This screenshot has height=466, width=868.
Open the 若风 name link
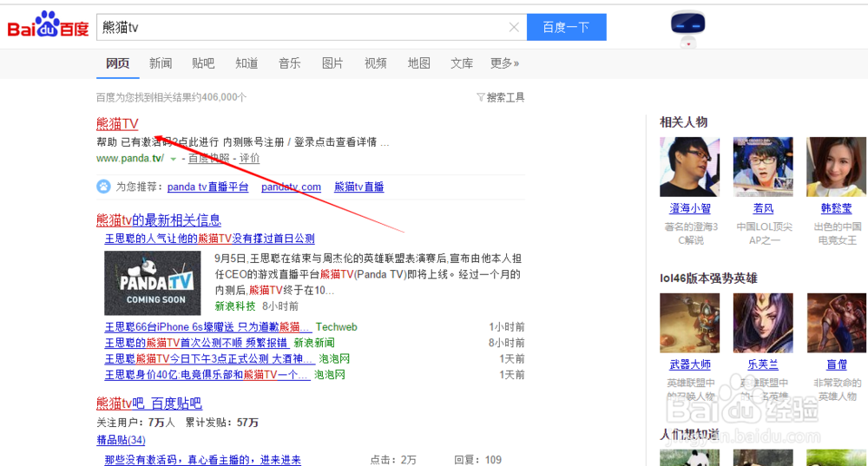click(763, 208)
